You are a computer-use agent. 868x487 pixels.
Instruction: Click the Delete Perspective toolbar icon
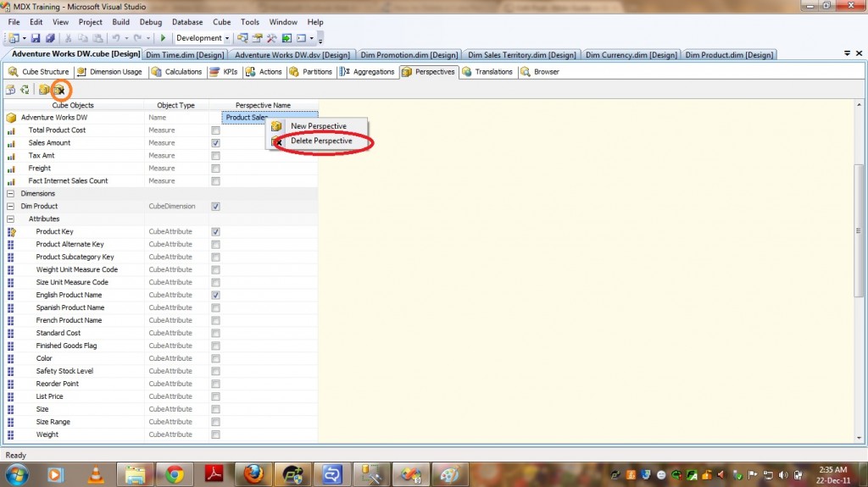pos(60,89)
